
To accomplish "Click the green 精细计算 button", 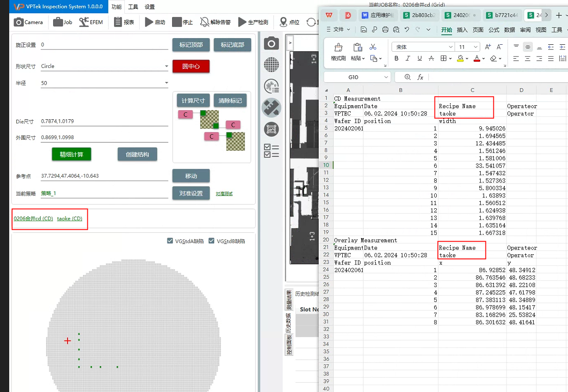I will coord(72,154).
